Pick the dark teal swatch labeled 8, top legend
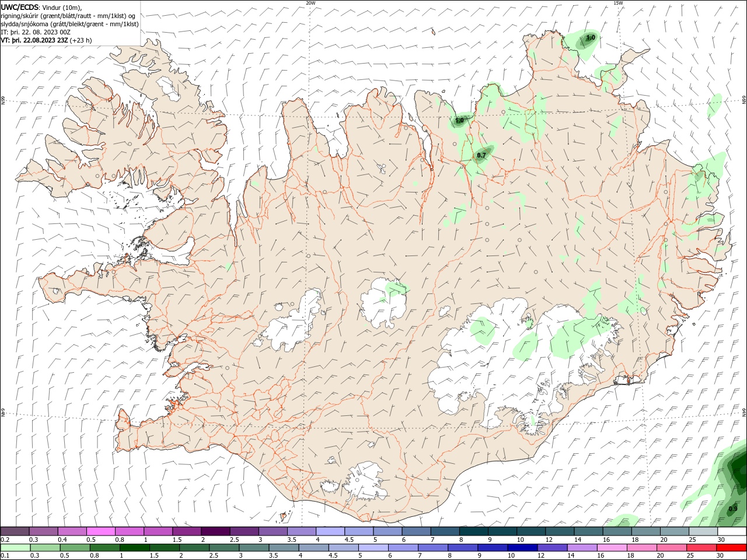 coord(473,531)
